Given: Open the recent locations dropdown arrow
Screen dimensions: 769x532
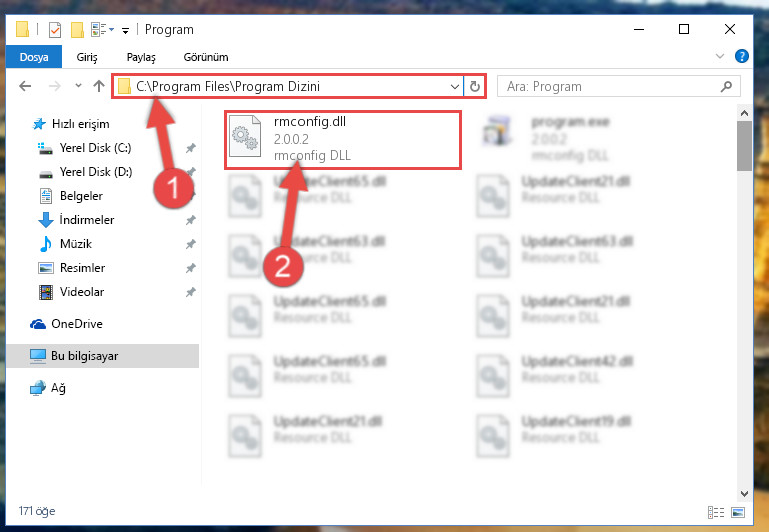Looking at the screenshot, I should coord(78,86).
